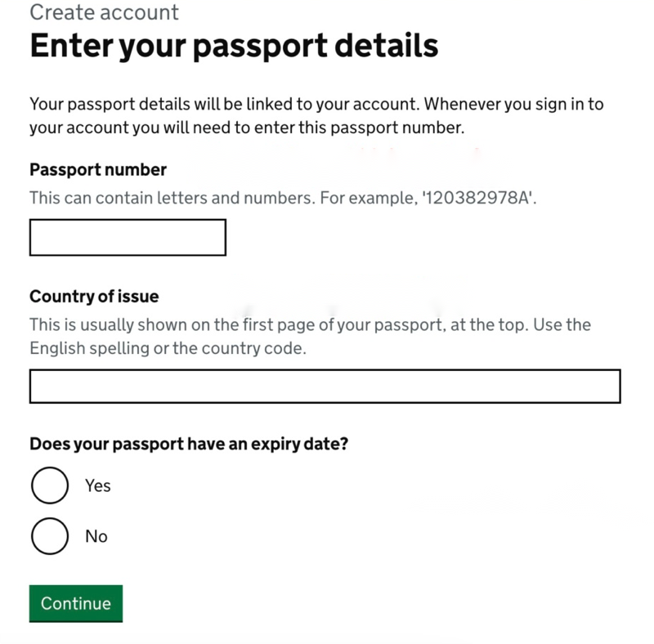654x644 pixels.
Task: Focus the Country of issue text box
Action: point(325,386)
